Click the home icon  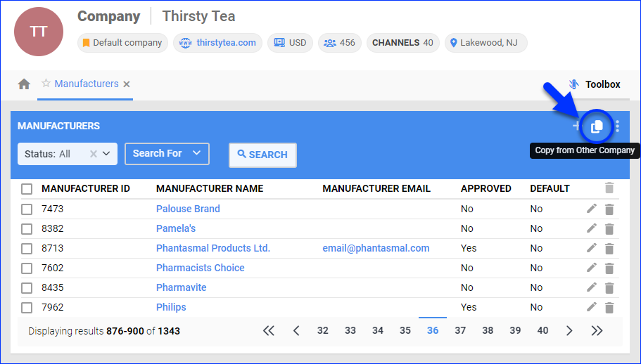(x=24, y=84)
